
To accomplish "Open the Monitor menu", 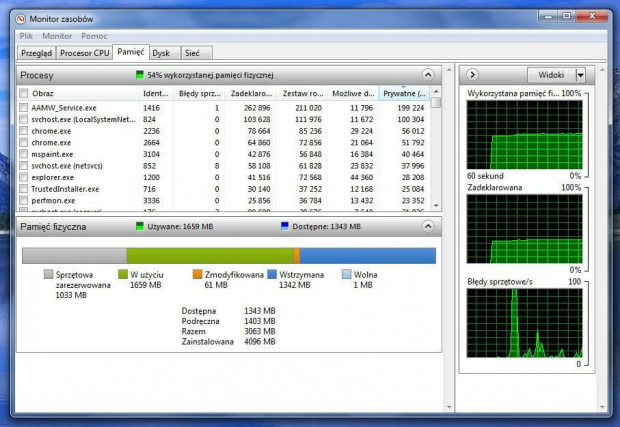I will click(x=57, y=36).
